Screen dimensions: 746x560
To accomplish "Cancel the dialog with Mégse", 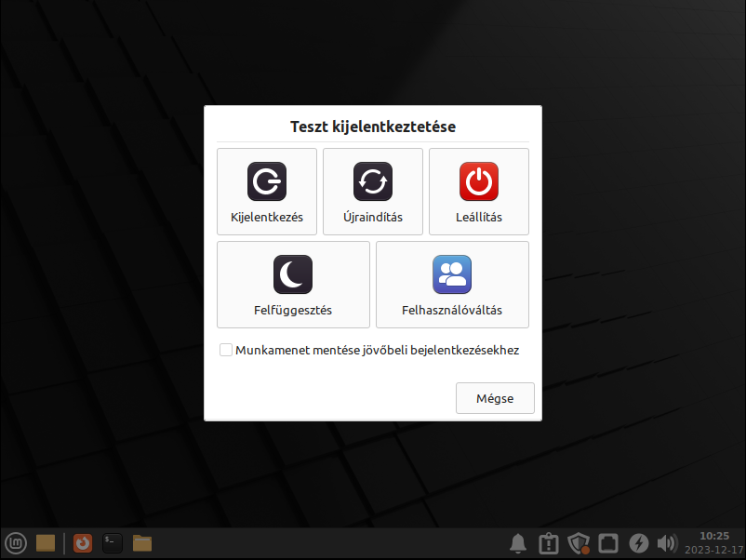I will pos(495,398).
